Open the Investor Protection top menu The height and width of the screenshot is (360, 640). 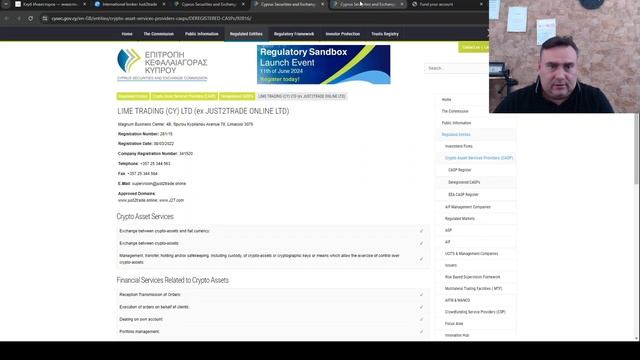tap(343, 34)
